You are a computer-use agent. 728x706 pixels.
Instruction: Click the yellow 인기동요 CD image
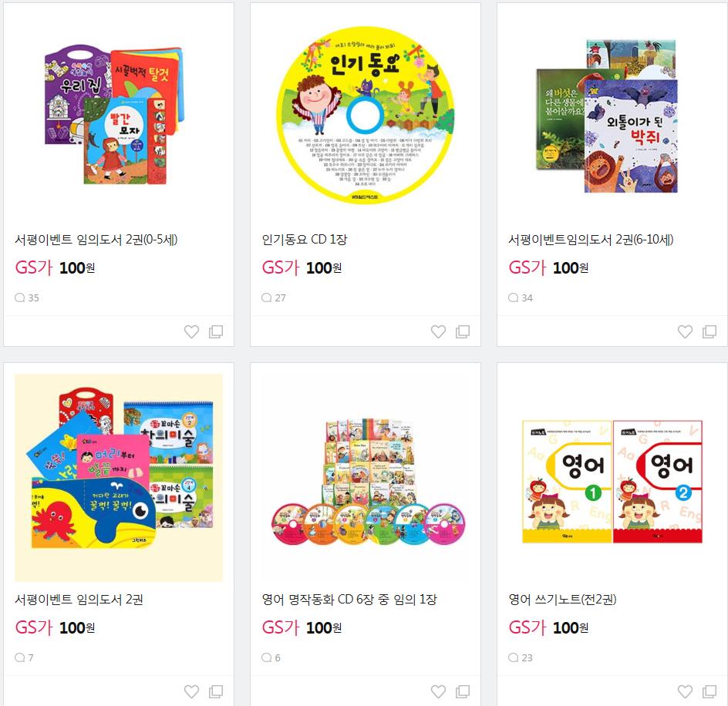[366, 115]
